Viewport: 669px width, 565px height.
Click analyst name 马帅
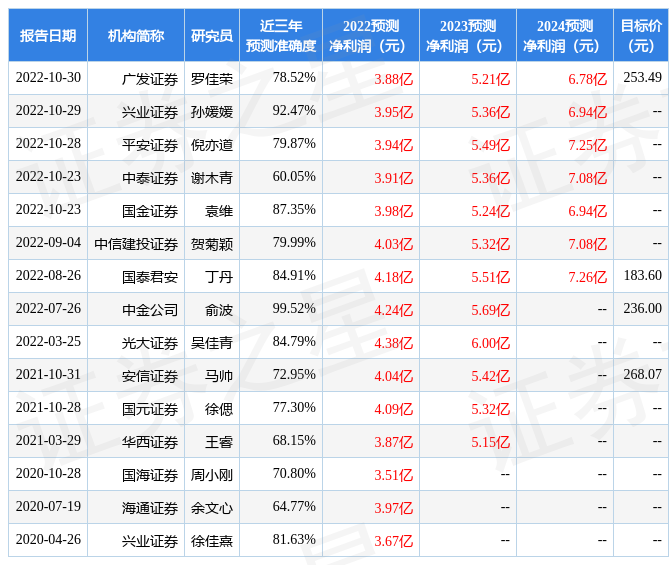[219, 376]
